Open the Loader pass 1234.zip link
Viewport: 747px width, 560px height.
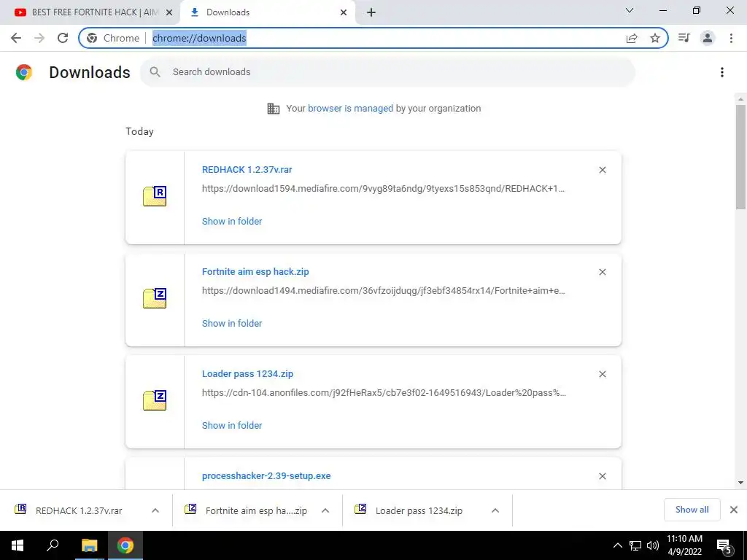pos(247,374)
